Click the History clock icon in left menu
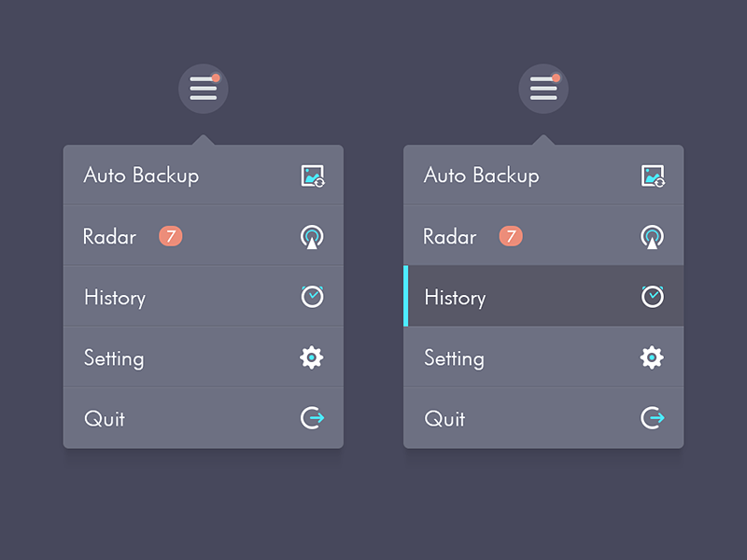 313,297
